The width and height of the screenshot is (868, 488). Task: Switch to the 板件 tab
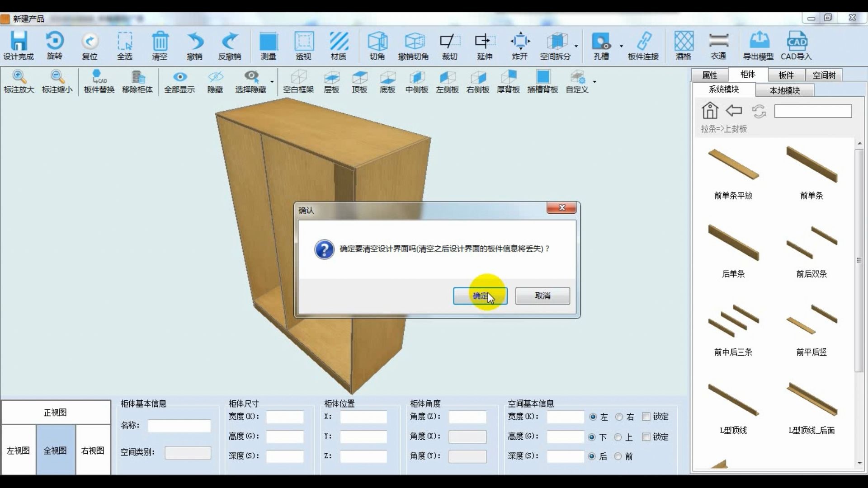(x=787, y=75)
